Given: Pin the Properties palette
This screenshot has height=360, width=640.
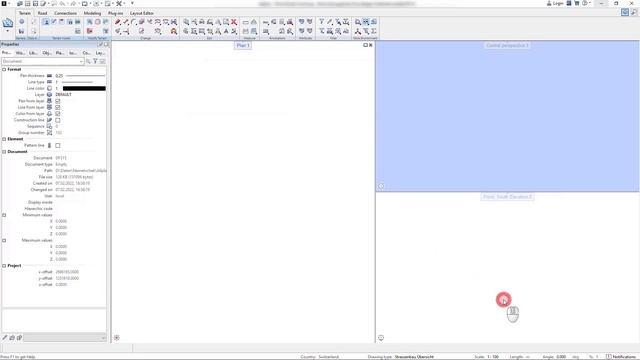Looking at the screenshot, I should pyautogui.click(x=100, y=44).
